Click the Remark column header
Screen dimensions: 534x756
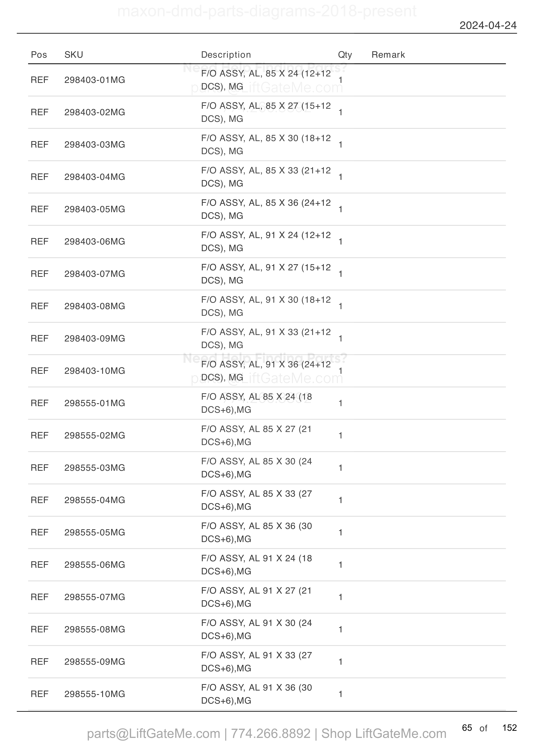point(388,55)
